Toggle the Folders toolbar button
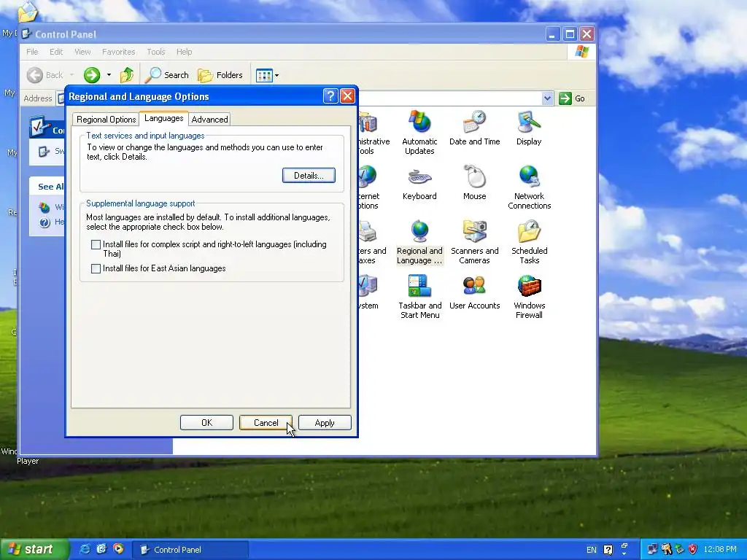The width and height of the screenshot is (747, 560). point(220,75)
